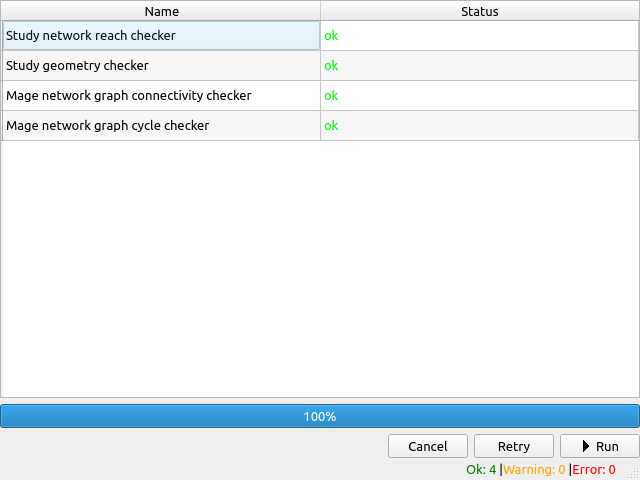Click the empty area below the checker list

click(319, 270)
